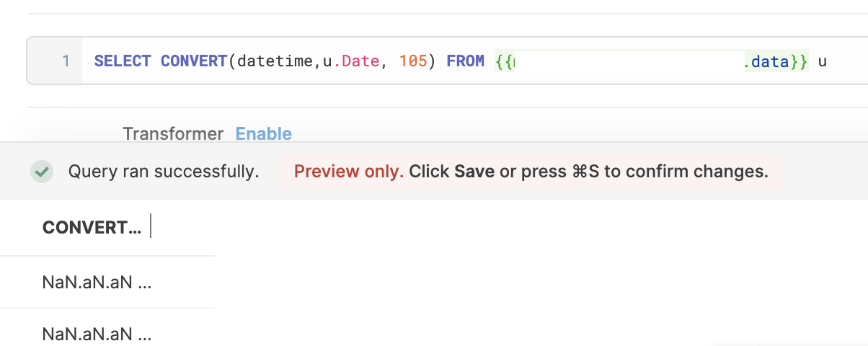Click the bold Save text in the notice
The image size is (868, 346).
point(474,172)
